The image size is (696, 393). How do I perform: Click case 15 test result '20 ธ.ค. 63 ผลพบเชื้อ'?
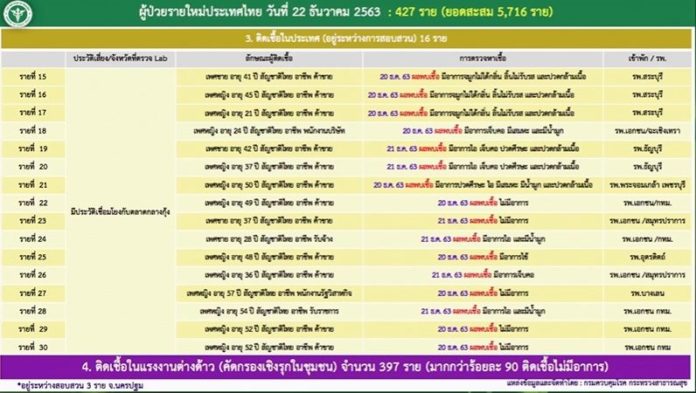click(x=483, y=76)
